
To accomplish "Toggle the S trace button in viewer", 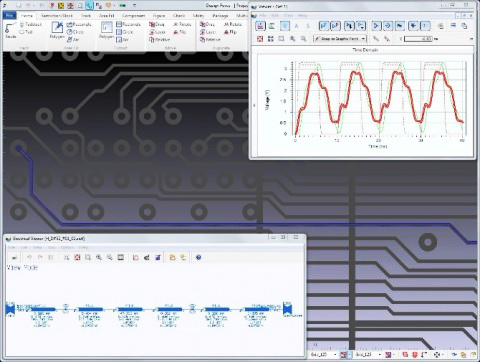I will pyautogui.click(x=308, y=26).
